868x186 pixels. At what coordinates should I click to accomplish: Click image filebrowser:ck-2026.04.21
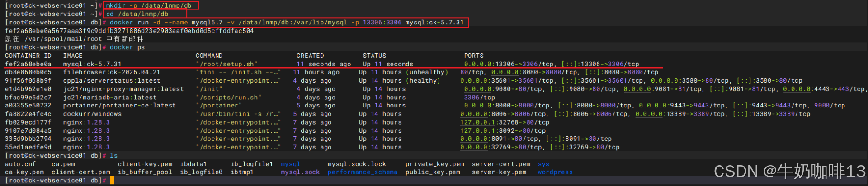[x=112, y=72]
